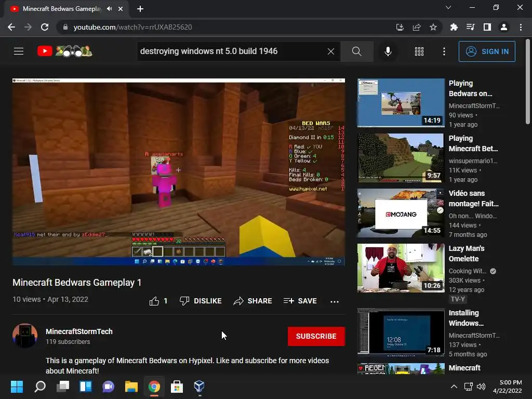
Task: Open Widgets on taskbar
Action: click(86, 387)
